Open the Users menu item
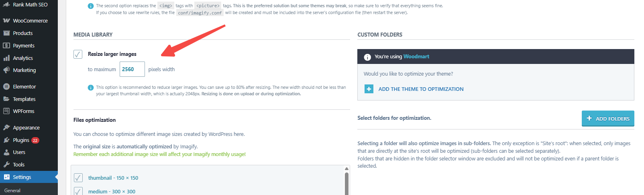This screenshot has width=644, height=195. click(19, 152)
